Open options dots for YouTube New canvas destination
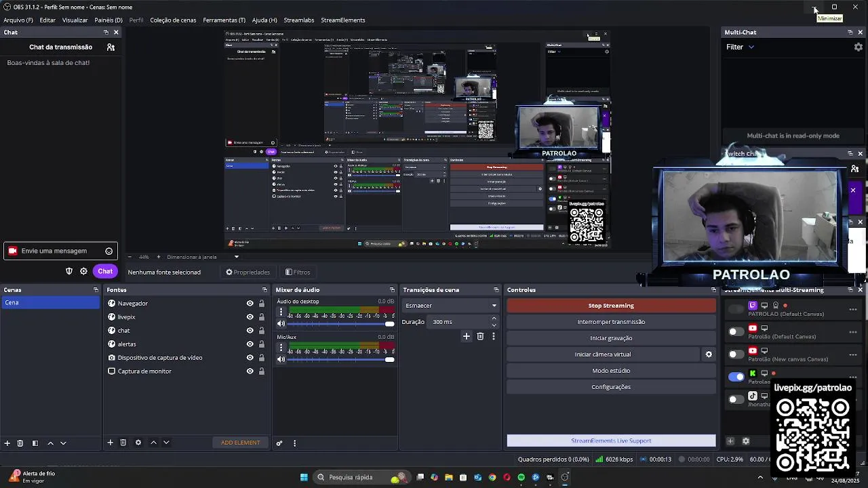Image resolution: width=868 pixels, height=488 pixels. [853, 354]
